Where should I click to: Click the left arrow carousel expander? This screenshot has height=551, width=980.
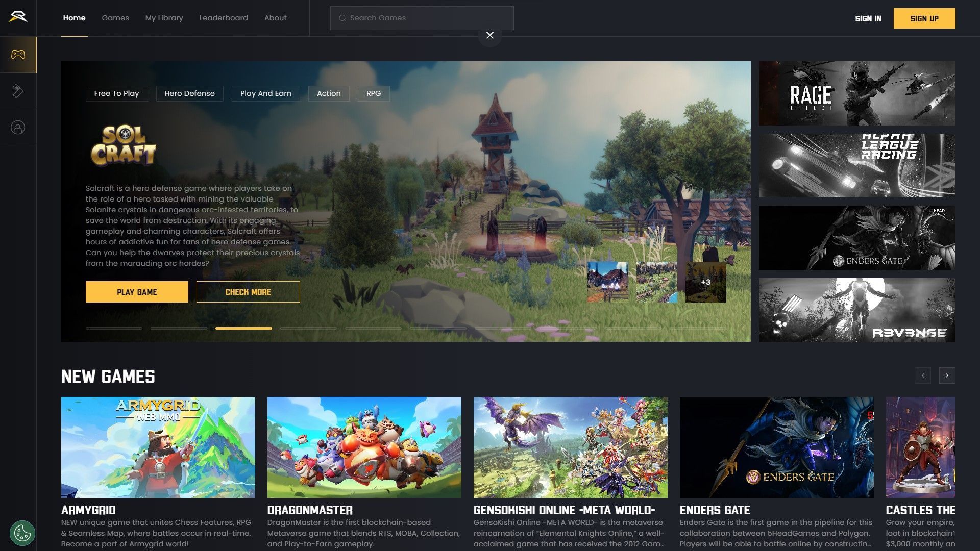(x=923, y=375)
